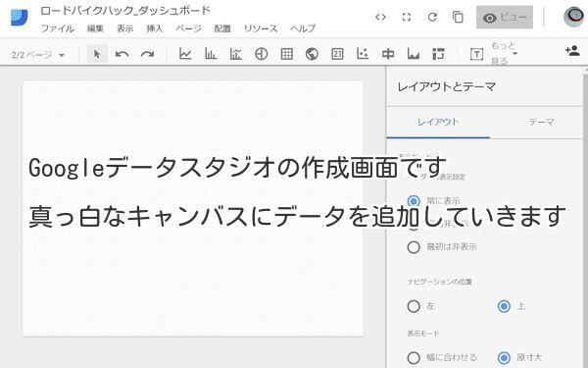Image resolution: width=588 pixels, height=368 pixels.
Task: Insert a text box
Action: coord(476,54)
